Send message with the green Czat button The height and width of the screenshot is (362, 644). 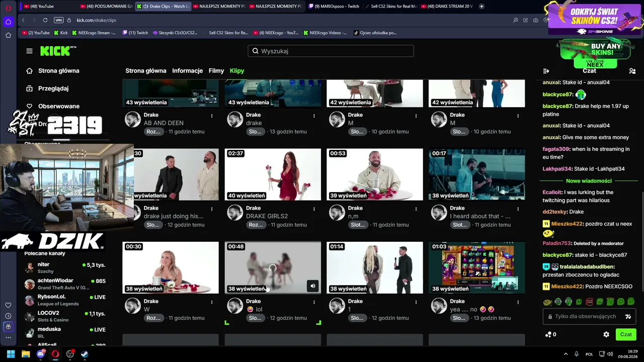626,334
